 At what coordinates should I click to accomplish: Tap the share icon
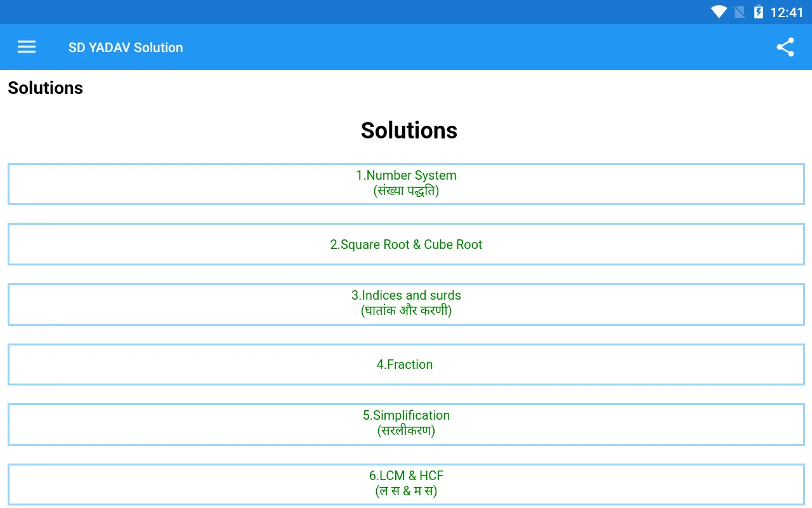coord(785,47)
